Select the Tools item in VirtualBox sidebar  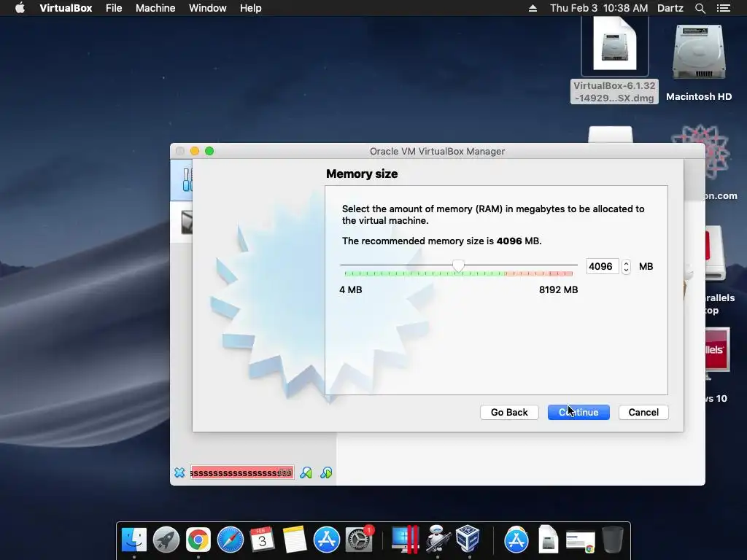click(x=182, y=180)
